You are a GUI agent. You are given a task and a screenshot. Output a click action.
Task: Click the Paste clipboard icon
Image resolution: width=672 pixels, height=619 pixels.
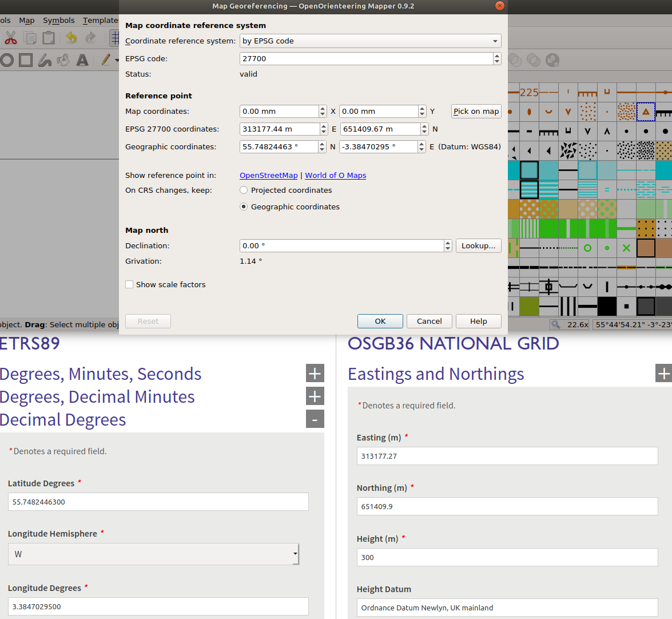48,37
